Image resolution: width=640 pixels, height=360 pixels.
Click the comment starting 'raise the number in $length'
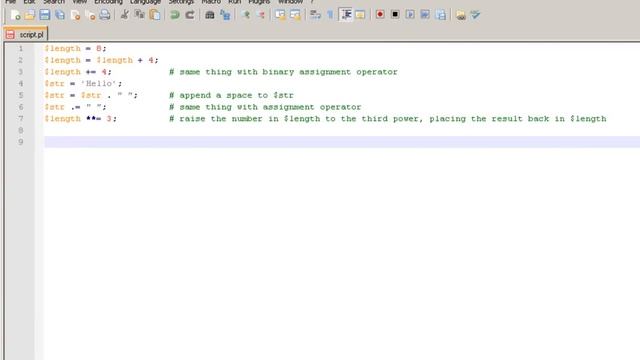click(x=388, y=119)
